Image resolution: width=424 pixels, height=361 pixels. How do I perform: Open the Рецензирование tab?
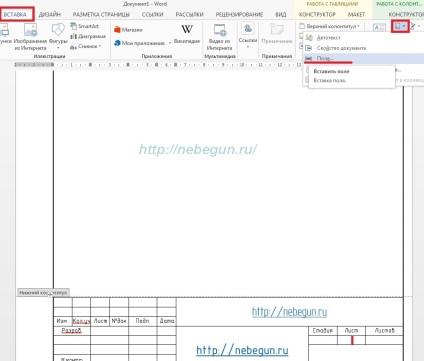(x=239, y=15)
